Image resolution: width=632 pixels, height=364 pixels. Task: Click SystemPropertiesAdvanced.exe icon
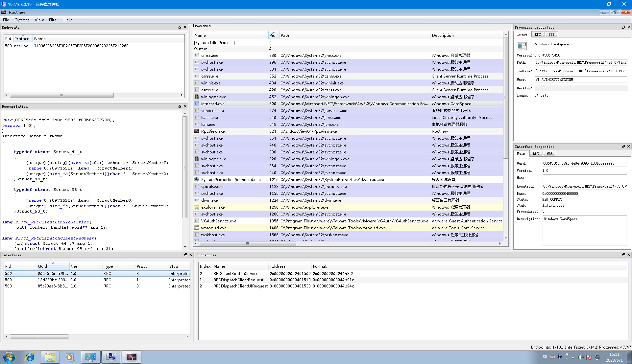tap(197, 180)
